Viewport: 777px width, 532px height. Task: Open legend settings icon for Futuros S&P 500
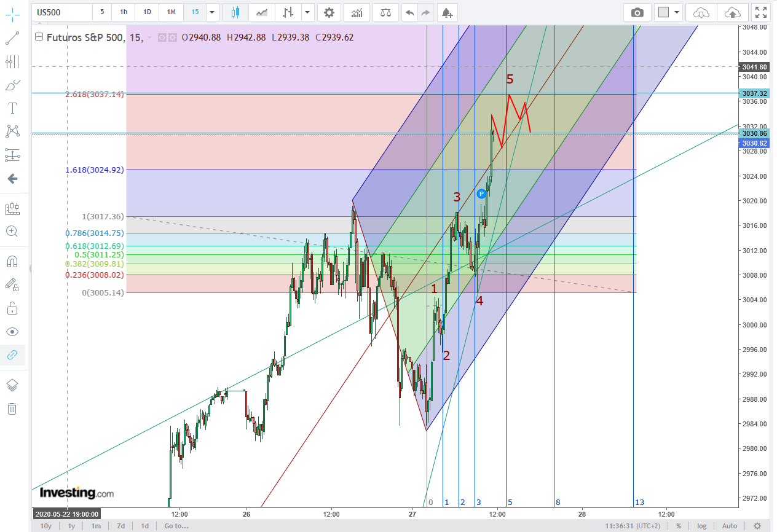click(173, 37)
